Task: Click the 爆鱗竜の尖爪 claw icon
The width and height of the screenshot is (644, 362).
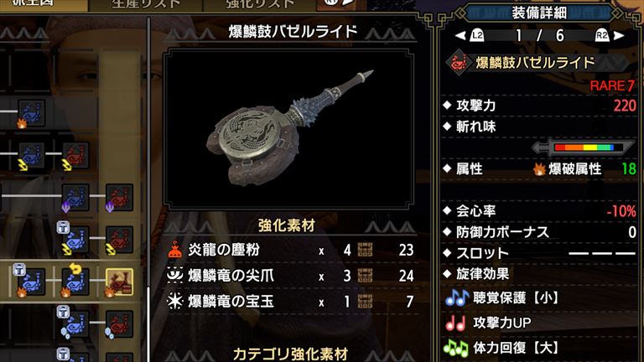Action: click(175, 276)
